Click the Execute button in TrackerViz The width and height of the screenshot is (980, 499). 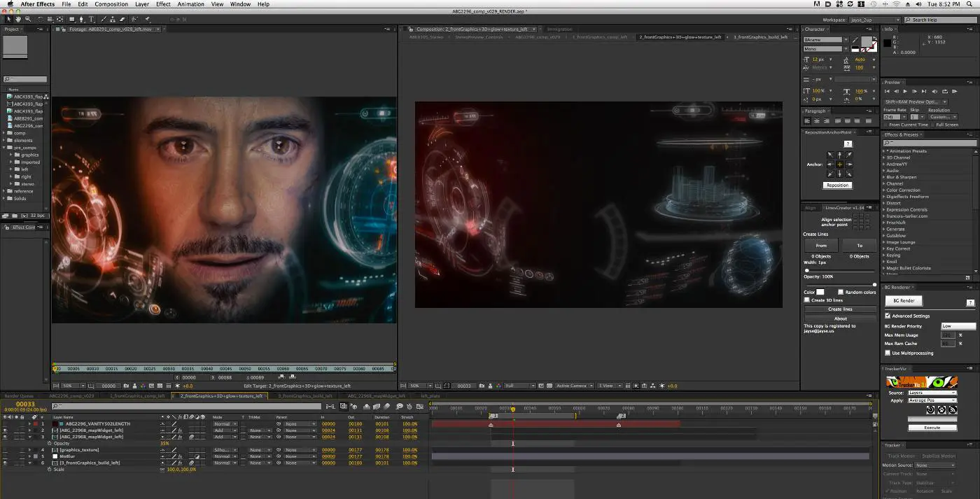point(932,427)
